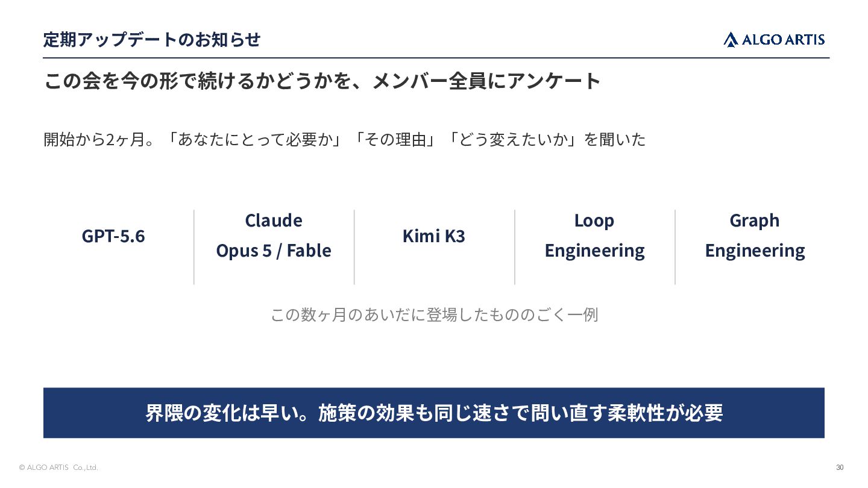The width and height of the screenshot is (868, 488).
Task: Click the Loop Engineering text
Action: pyautogui.click(x=594, y=236)
